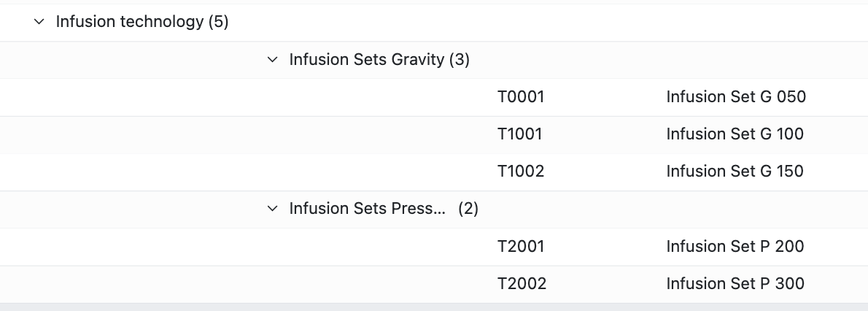Select the Infusion technology group label
The width and height of the screenshot is (868, 311).
pyautogui.click(x=130, y=22)
